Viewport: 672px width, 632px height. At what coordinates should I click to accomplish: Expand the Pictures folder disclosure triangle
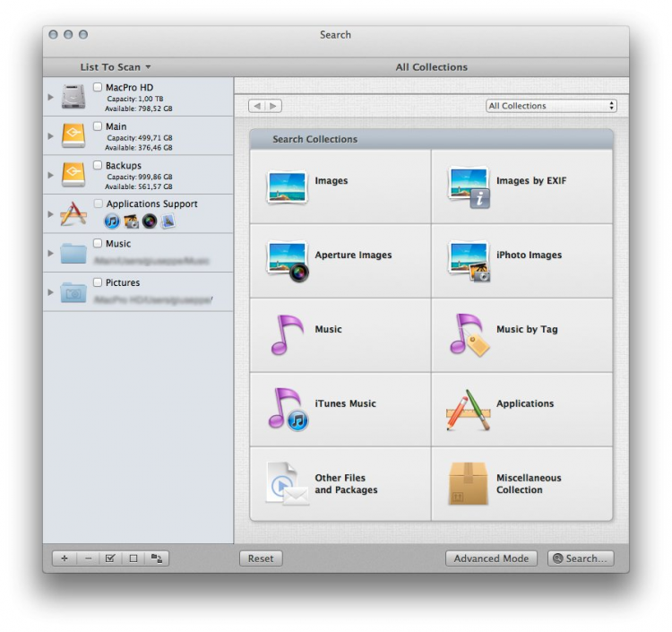50,292
